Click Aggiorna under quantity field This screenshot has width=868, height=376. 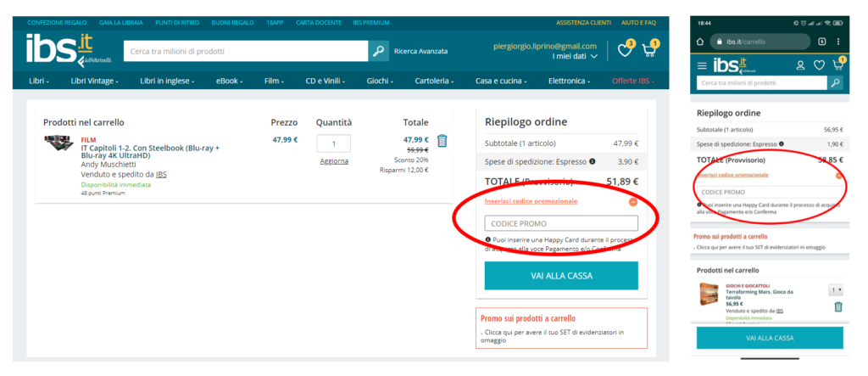click(x=334, y=160)
